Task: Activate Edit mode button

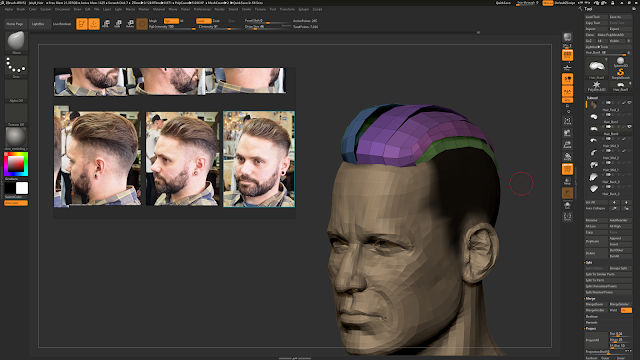Action: click(82, 24)
